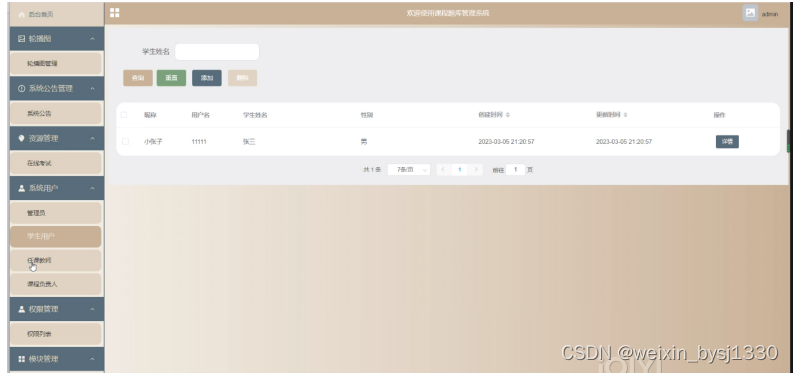
Task: Click the grid icon beside 模块管理
Action: (x=21, y=359)
